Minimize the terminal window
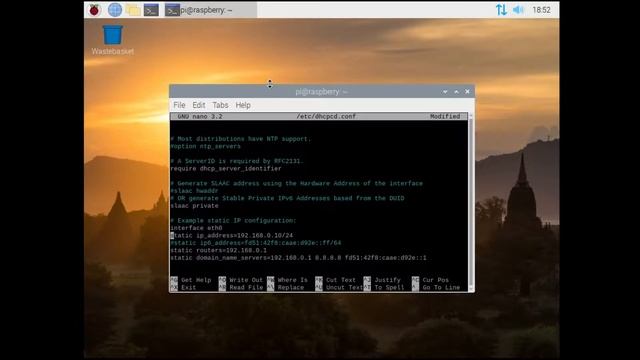The height and width of the screenshot is (360, 640). [445, 92]
